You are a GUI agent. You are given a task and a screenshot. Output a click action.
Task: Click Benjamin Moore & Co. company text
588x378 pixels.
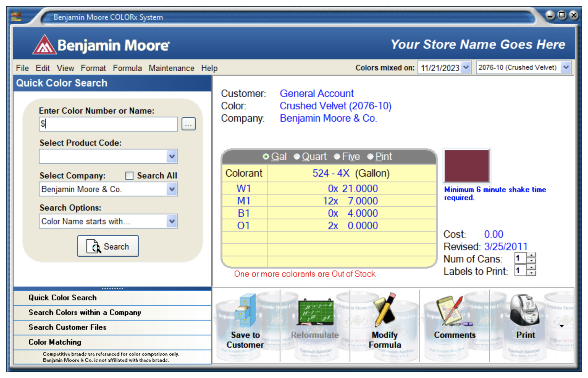(x=328, y=118)
